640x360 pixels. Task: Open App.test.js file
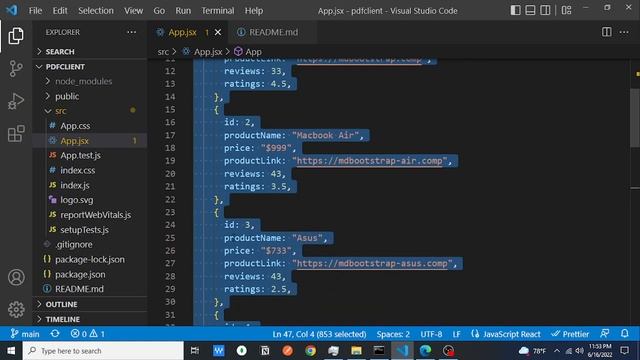90,156
